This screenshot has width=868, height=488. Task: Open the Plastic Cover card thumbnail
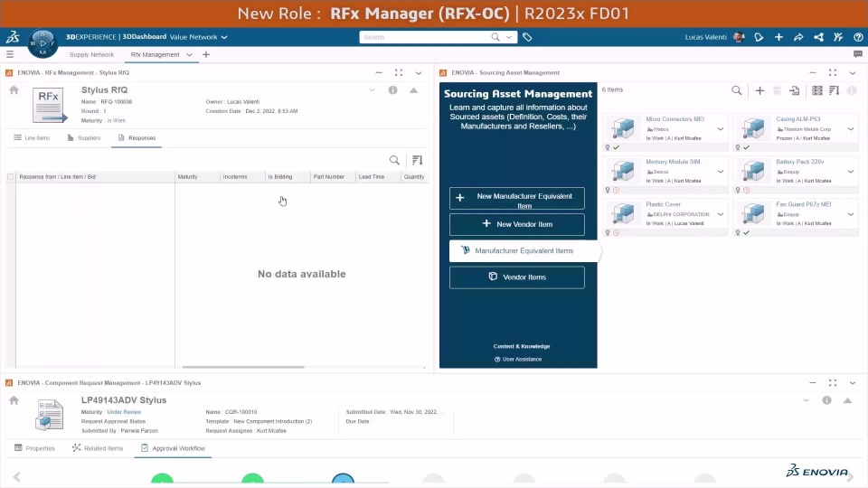(x=623, y=214)
